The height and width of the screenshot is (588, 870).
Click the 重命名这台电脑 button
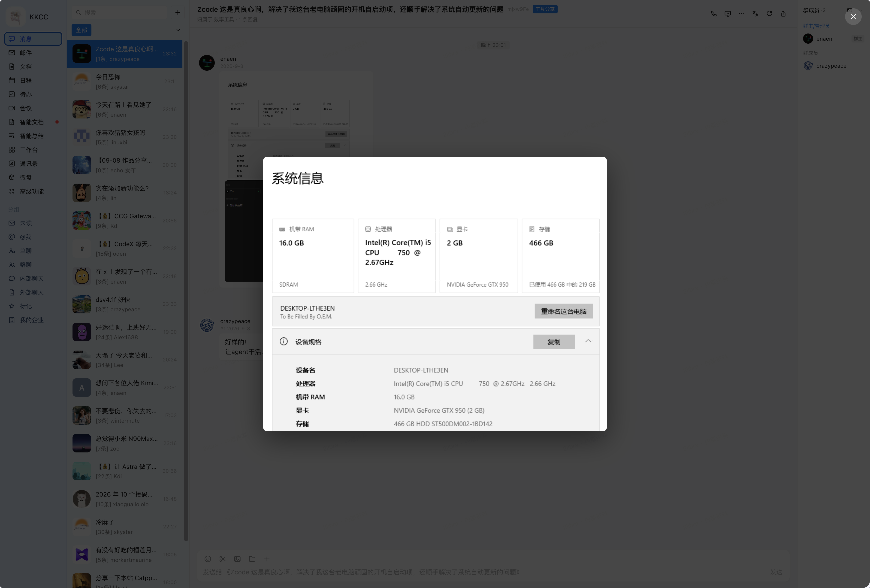click(563, 311)
